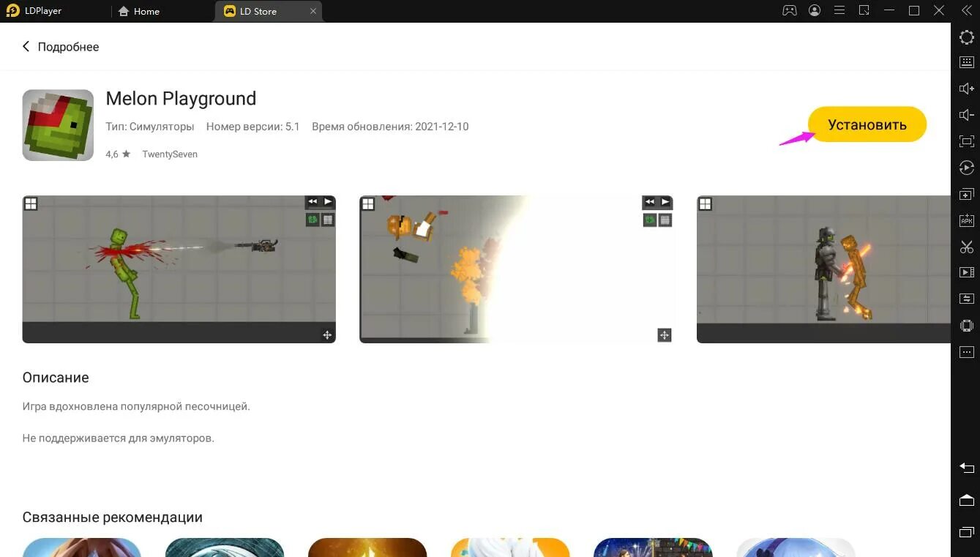Viewport: 980px width, 557px height.
Task: Click the Не поддерживается для эмуляторов text
Action: pyautogui.click(x=119, y=438)
